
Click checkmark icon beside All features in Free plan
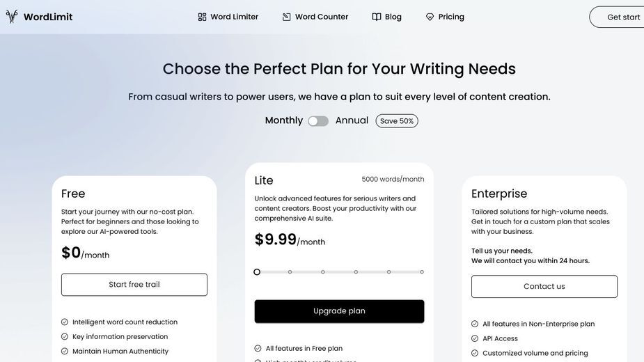coord(258,349)
